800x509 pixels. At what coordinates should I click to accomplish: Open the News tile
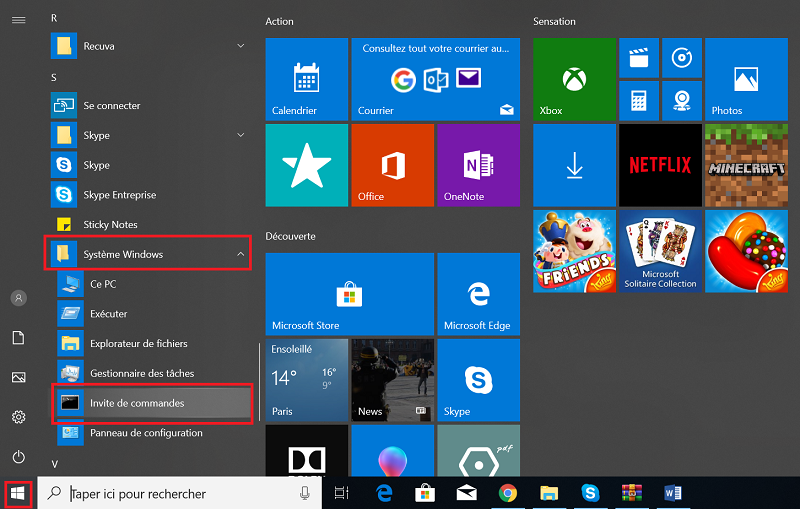(392, 380)
